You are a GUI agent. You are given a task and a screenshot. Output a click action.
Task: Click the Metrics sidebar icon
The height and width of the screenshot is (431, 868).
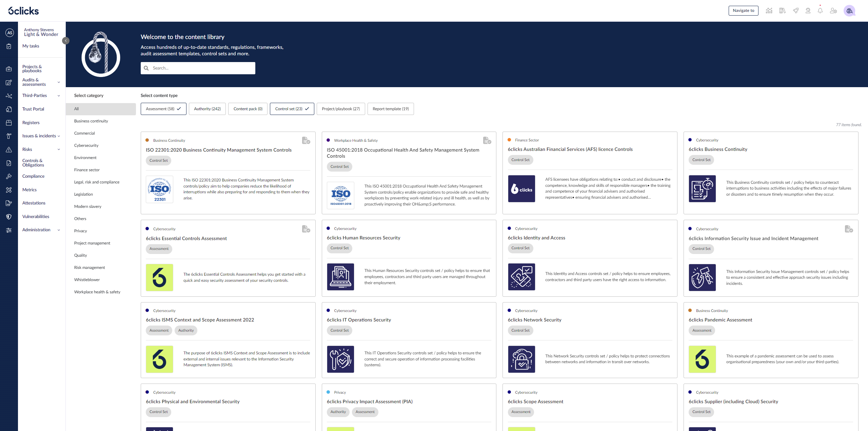pyautogui.click(x=9, y=190)
